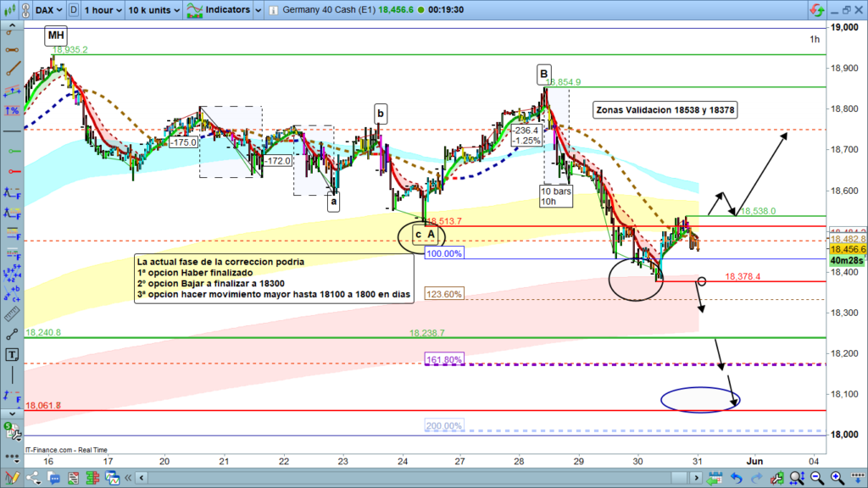Screen dimensions: 868x488
Task: Open the 1 hour timeframe dropdown
Action: coord(102,10)
